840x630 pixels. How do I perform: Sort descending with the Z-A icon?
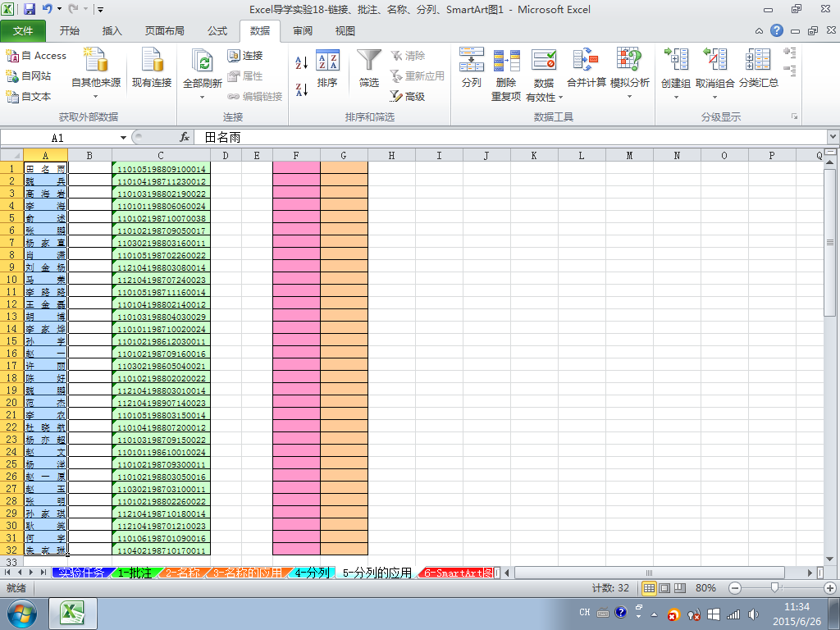(302, 89)
